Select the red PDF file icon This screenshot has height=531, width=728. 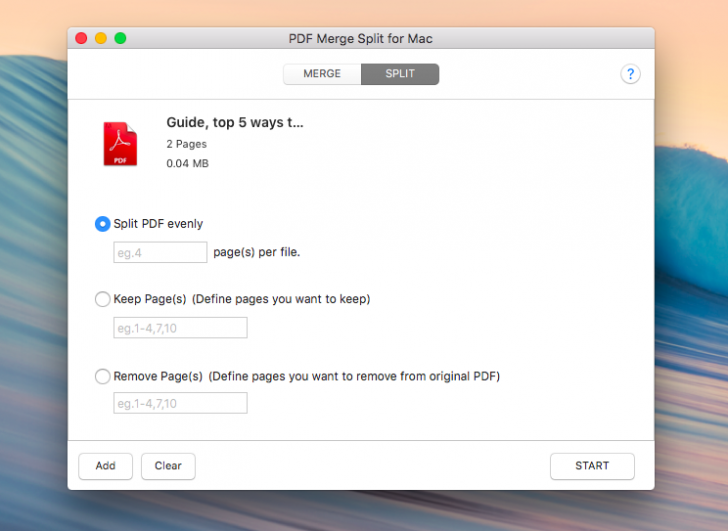click(120, 144)
